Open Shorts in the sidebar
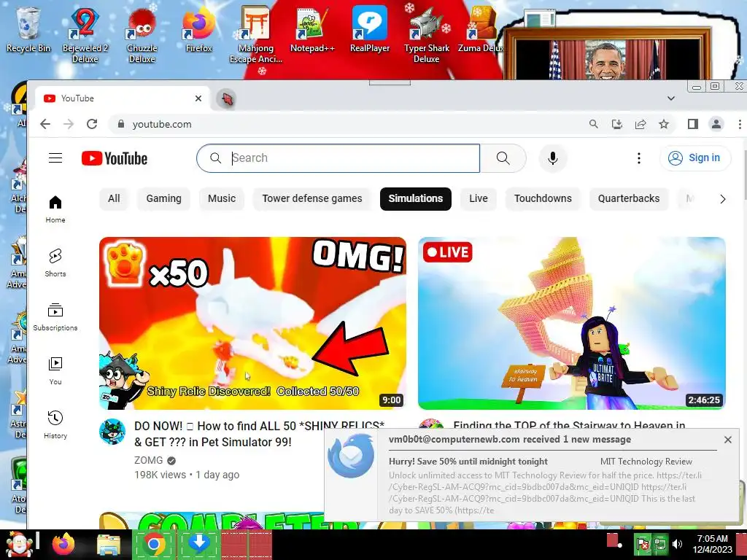The image size is (747, 560). tap(55, 262)
